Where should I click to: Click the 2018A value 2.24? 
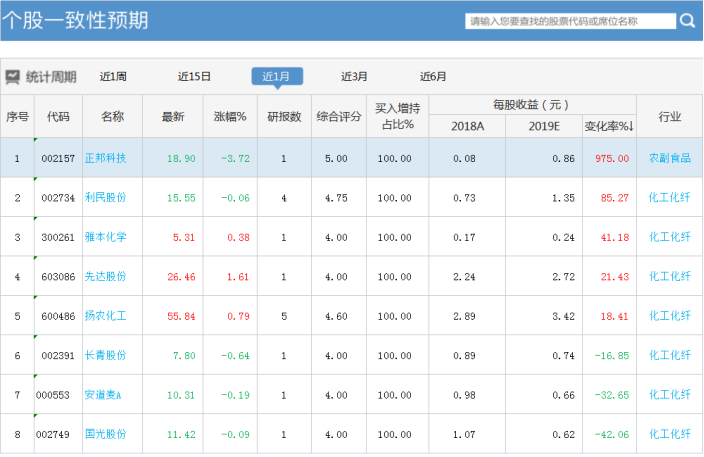464,277
